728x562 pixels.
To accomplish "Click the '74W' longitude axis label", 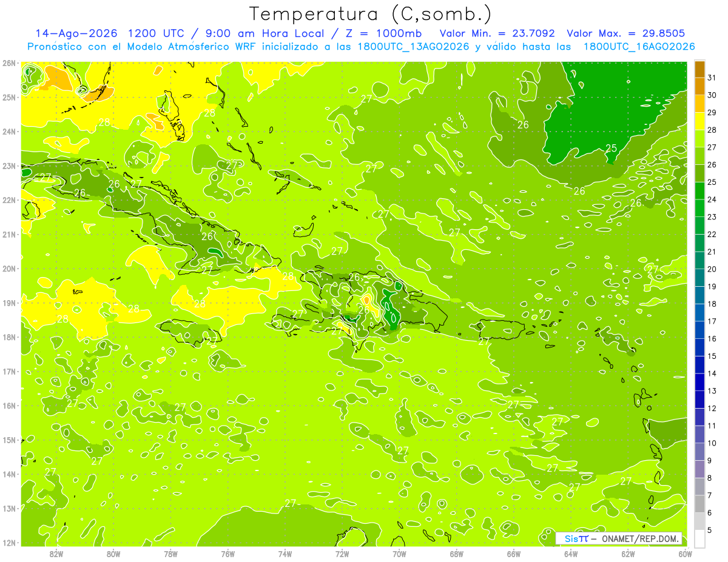I will pos(285,554).
